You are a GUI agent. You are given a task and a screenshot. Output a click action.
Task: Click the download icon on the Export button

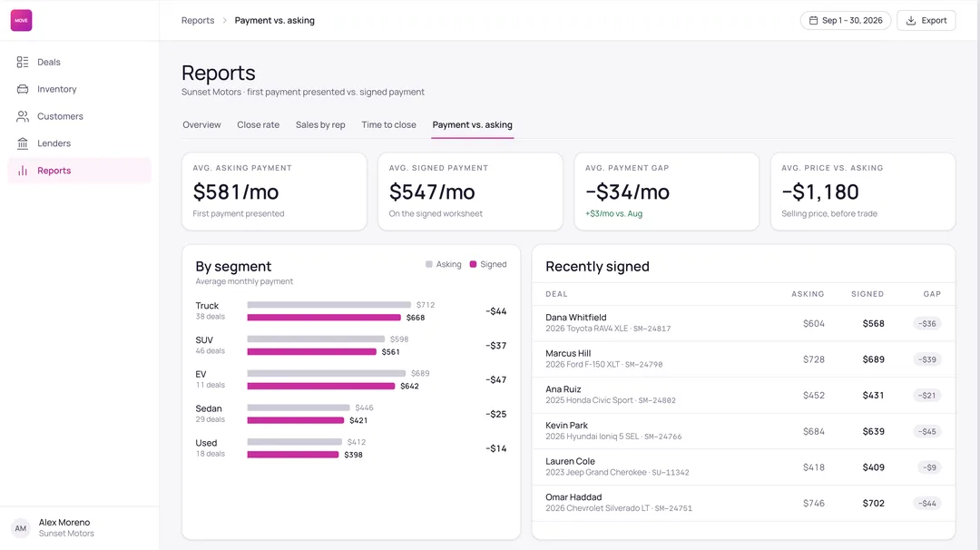click(x=911, y=21)
